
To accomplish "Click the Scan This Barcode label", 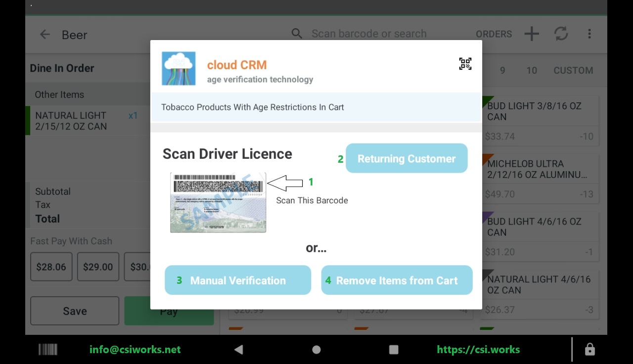I will coord(312,200).
